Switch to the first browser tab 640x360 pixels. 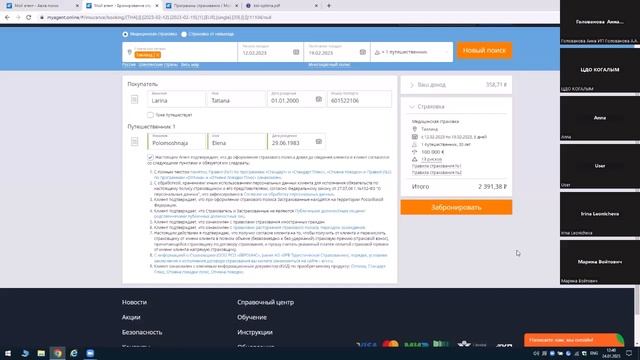tap(41, 6)
